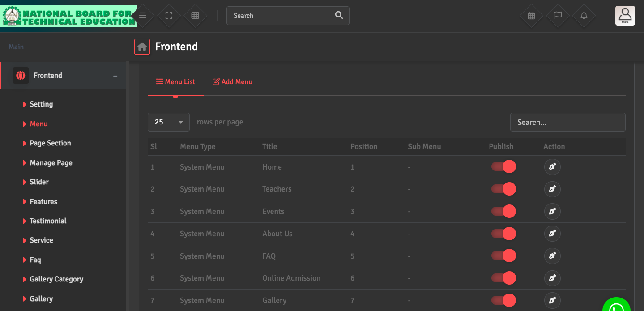Click the hamburger menu icon in header
The width and height of the screenshot is (644, 311).
click(142, 16)
